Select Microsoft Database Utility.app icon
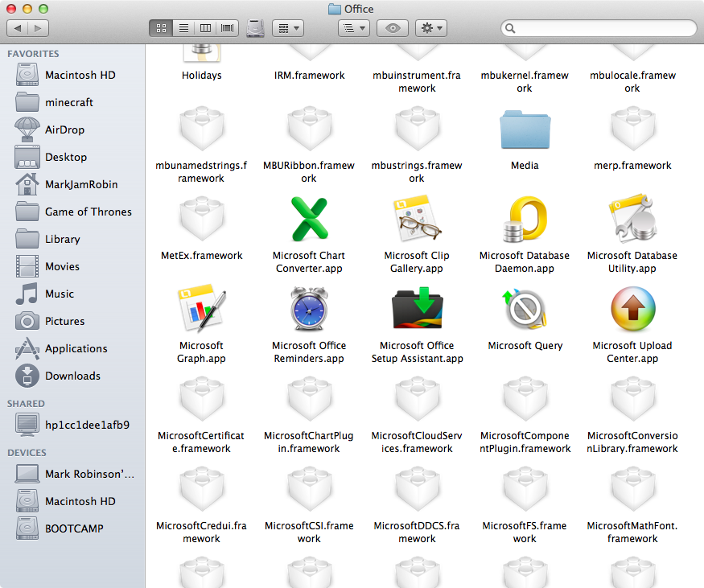 tap(632, 219)
